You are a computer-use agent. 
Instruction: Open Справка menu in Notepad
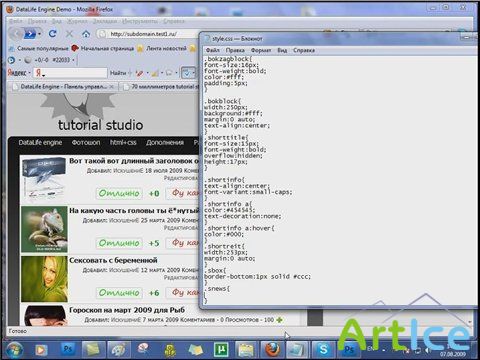pyautogui.click(x=304, y=50)
